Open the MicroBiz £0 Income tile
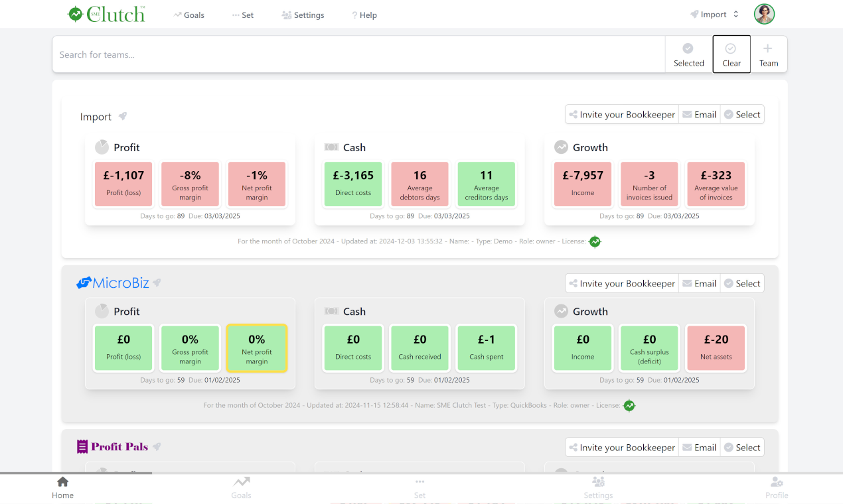Image resolution: width=843 pixels, height=504 pixels. tap(583, 347)
